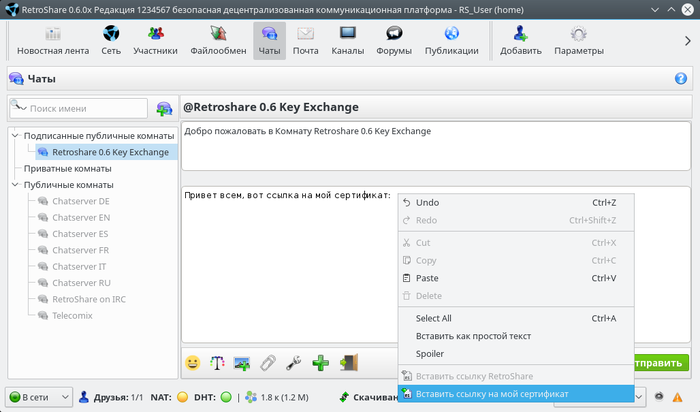
Task: Choose Вставить как простой текст option
Action: (472, 336)
